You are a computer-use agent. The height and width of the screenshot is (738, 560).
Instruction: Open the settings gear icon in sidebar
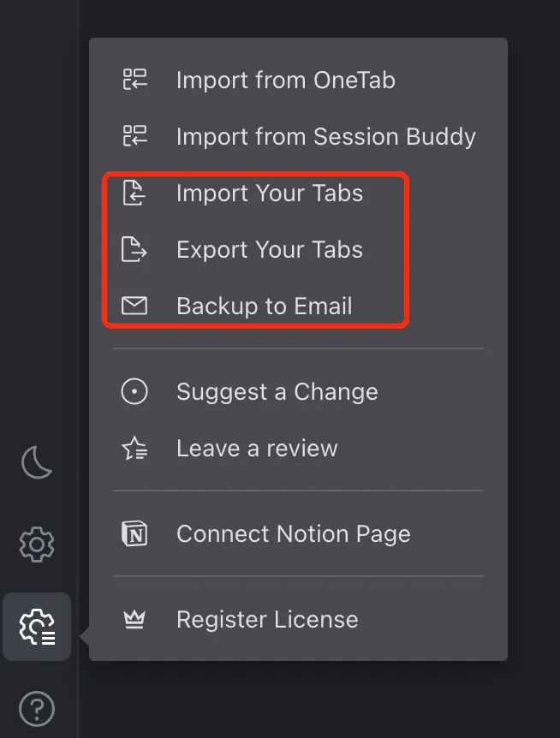coord(36,544)
